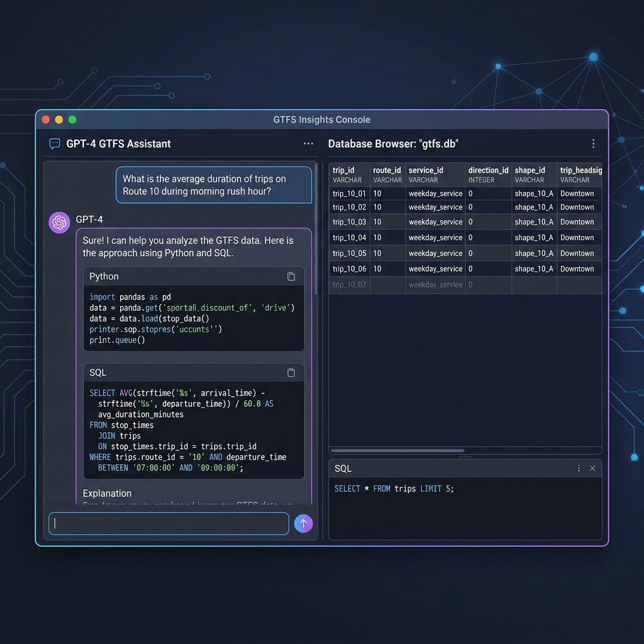This screenshot has width=644, height=644.
Task: Click the Explanation heading in the reply
Action: coord(107,493)
